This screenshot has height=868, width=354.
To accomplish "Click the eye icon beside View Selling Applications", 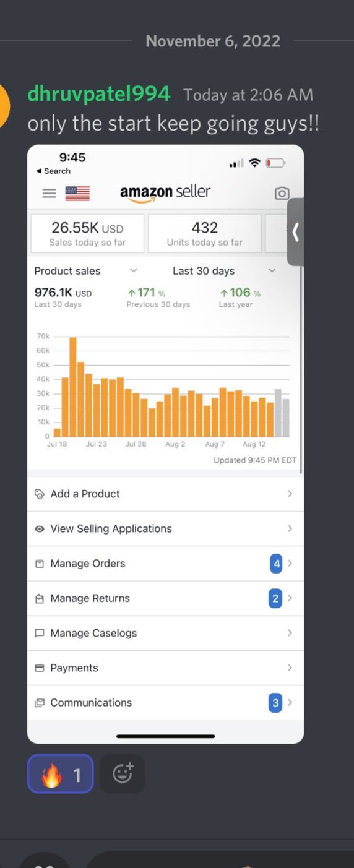I will coord(40,529).
